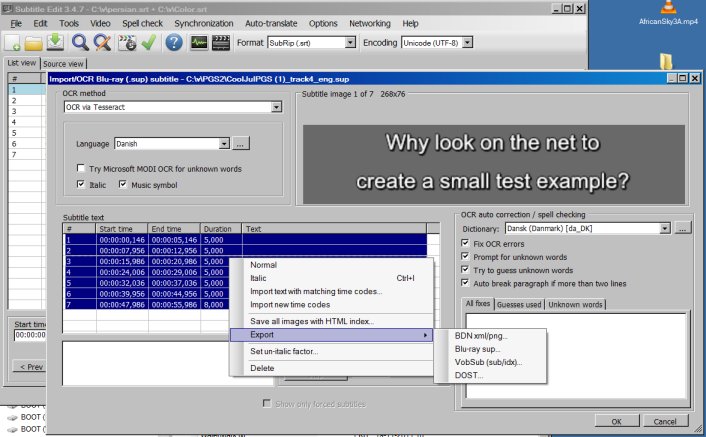Open the Synchronization menu

tap(204, 23)
